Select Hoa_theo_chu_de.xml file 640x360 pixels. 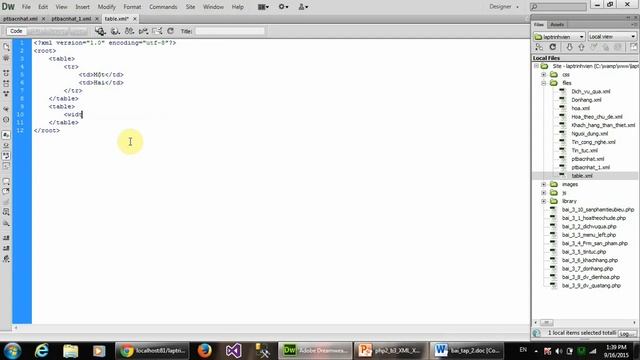click(597, 117)
